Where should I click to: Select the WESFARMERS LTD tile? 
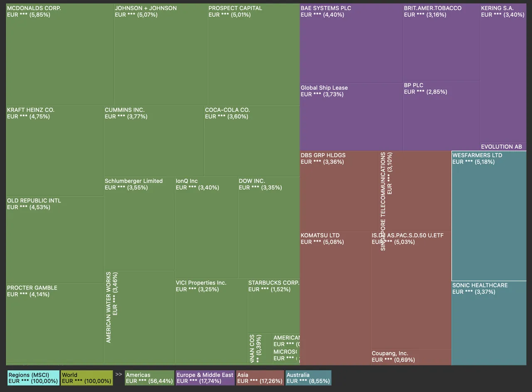pos(489,216)
